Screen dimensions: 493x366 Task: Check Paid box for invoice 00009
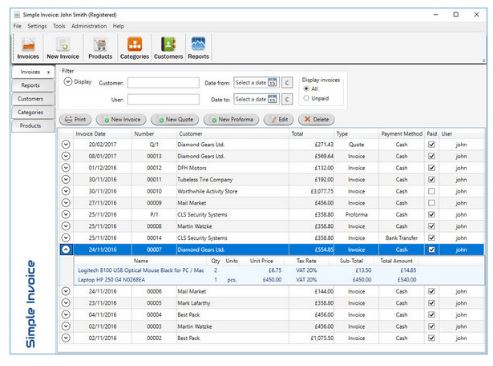coord(431,203)
